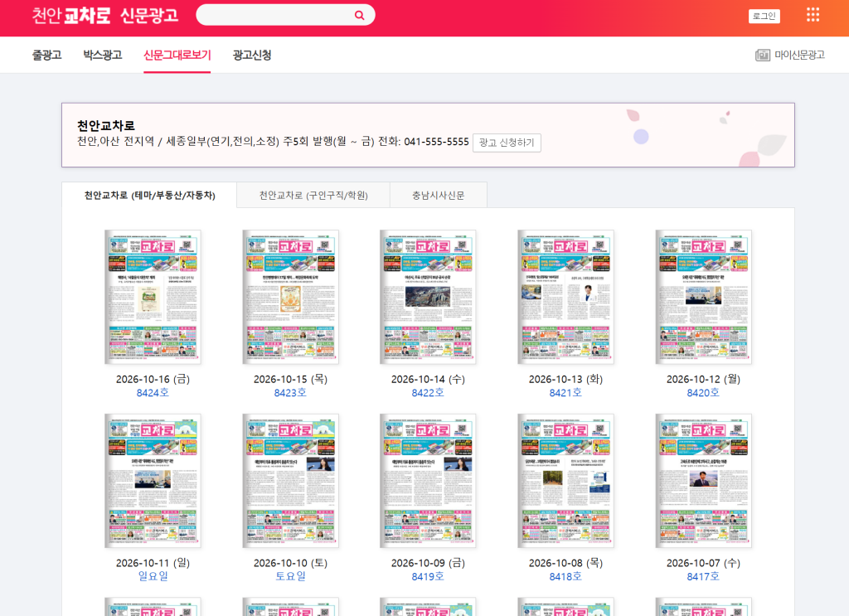The width and height of the screenshot is (849, 616).
Task: Click the 2026-10-16 (금) date text
Action: [x=153, y=379]
